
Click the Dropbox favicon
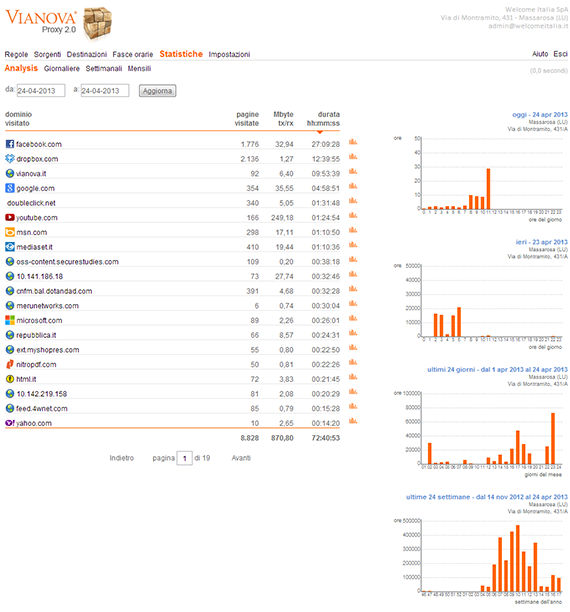(x=10, y=159)
